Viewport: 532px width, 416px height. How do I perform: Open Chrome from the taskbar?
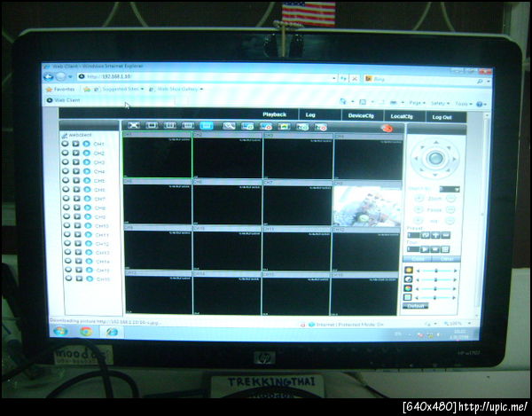(86, 331)
